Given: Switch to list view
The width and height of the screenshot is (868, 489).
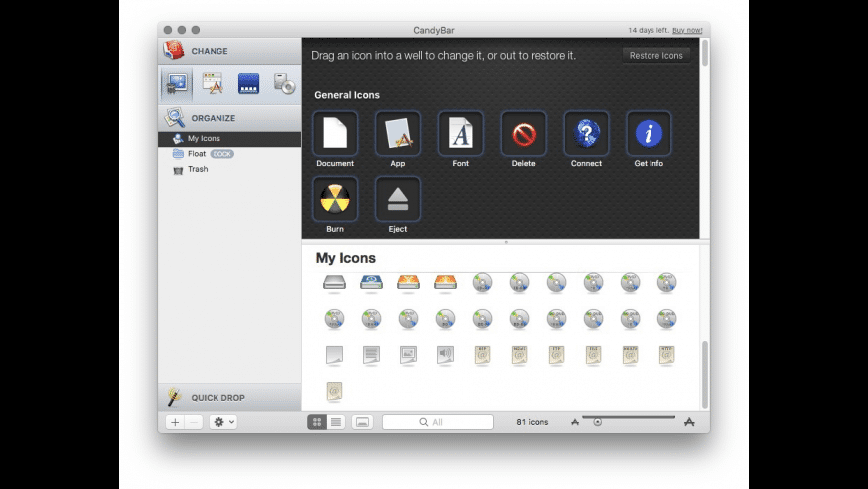Looking at the screenshot, I should [x=336, y=422].
